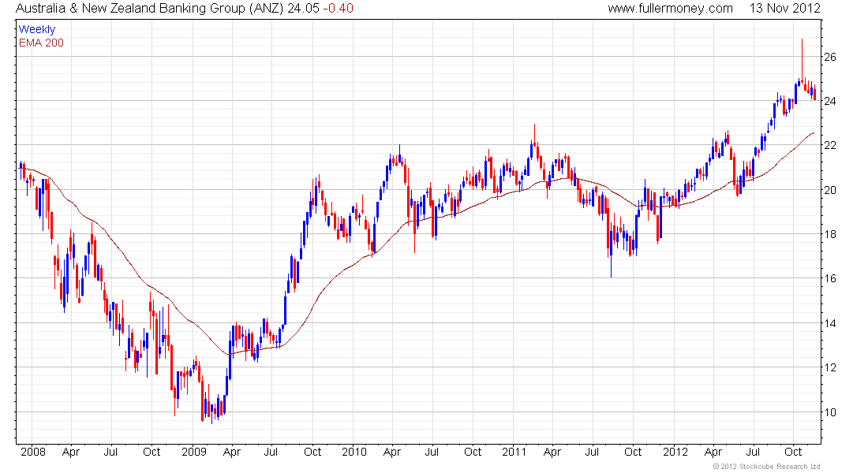This screenshot has width=868, height=473.
Task: Click the 2012 label on time axis
Action: (675, 453)
